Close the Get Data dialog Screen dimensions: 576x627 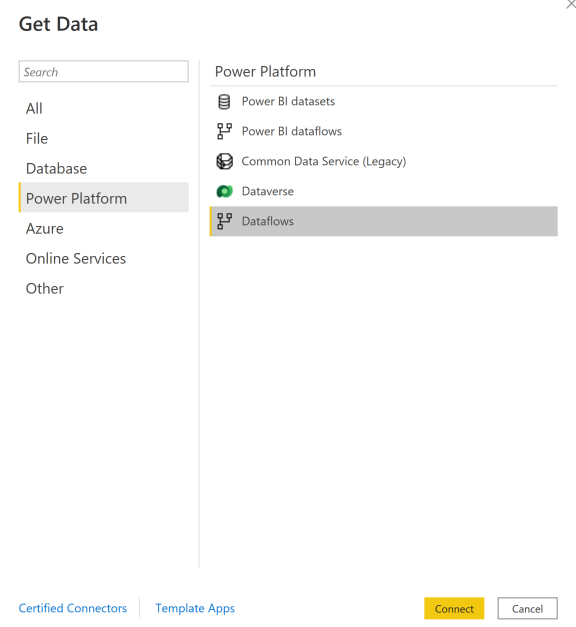pyautogui.click(x=571, y=4)
